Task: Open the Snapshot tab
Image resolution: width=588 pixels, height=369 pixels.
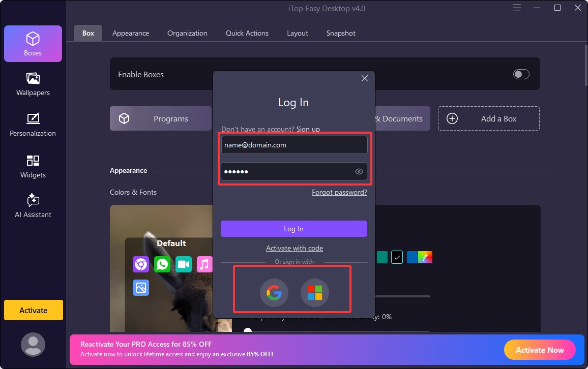Action: [x=340, y=33]
